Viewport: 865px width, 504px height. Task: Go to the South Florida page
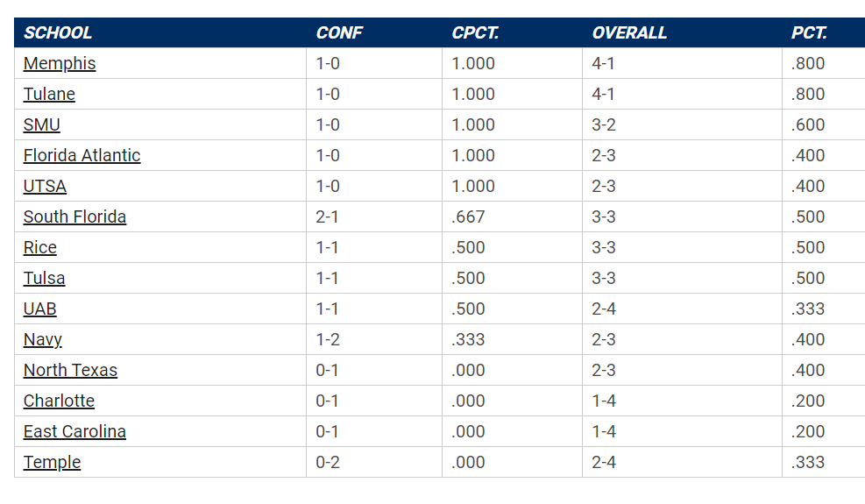tap(74, 217)
